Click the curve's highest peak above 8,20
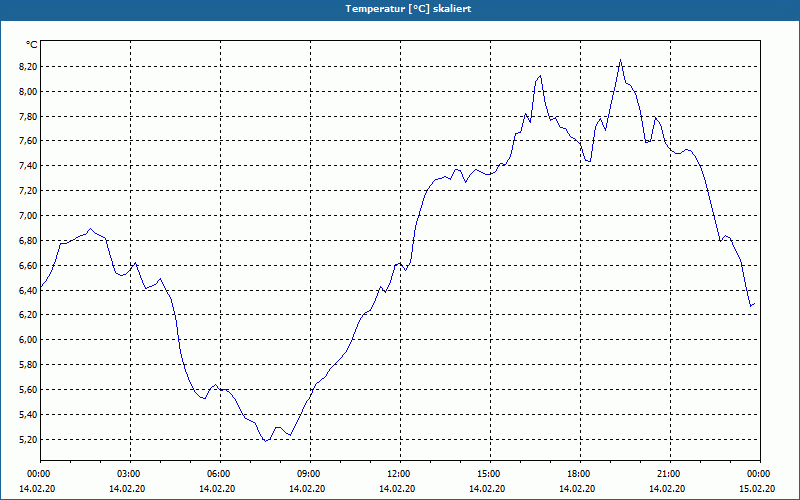 coord(620,60)
